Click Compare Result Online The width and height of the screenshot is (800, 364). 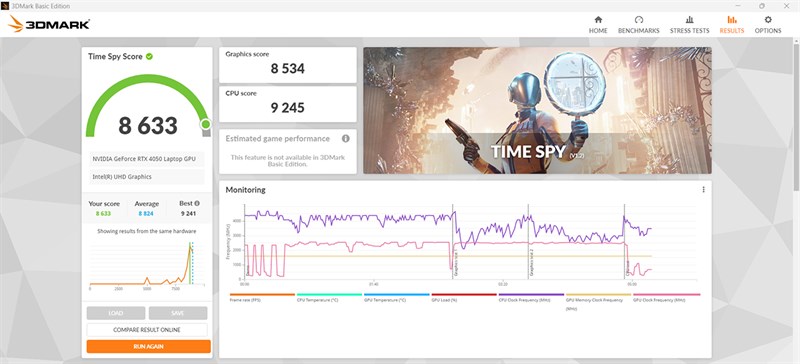[147, 330]
